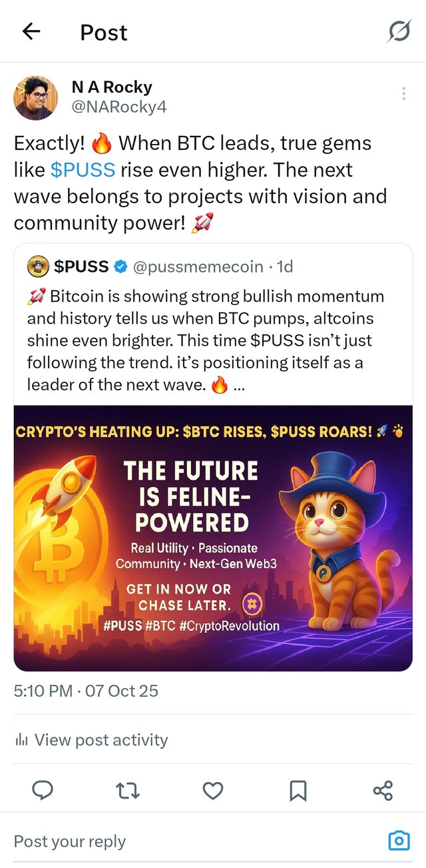This screenshot has height=868, width=426.
Task: Tap the N A Rocky display name
Action: click(x=111, y=87)
